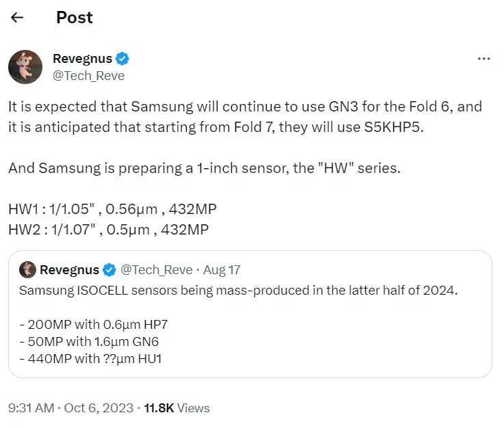Click the blue verified badge beside Revegnus
This screenshot has height=428, width=504.
[x=123, y=59]
